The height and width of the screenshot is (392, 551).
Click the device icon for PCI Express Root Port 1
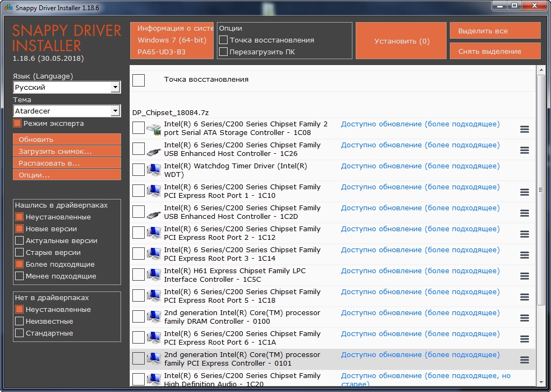[x=153, y=191]
